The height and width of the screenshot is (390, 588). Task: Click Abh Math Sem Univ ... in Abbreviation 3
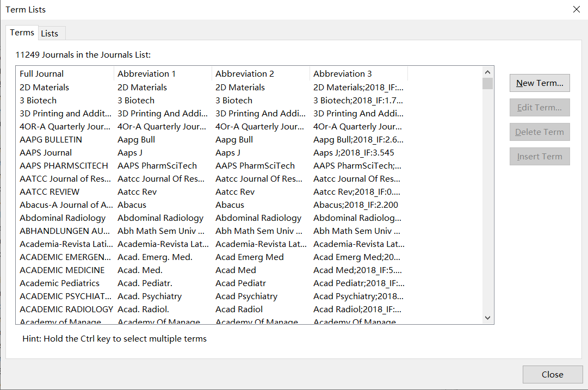(357, 231)
